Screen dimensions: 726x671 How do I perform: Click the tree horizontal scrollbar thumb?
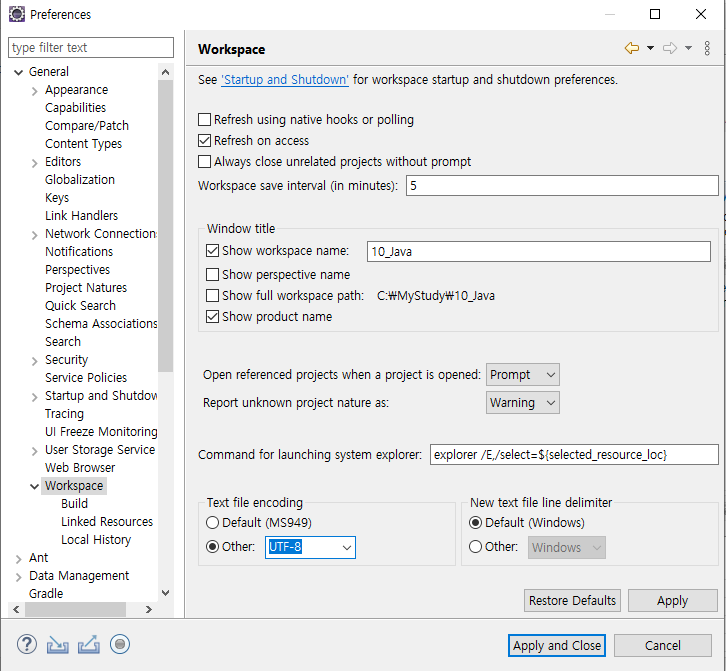click(75, 609)
